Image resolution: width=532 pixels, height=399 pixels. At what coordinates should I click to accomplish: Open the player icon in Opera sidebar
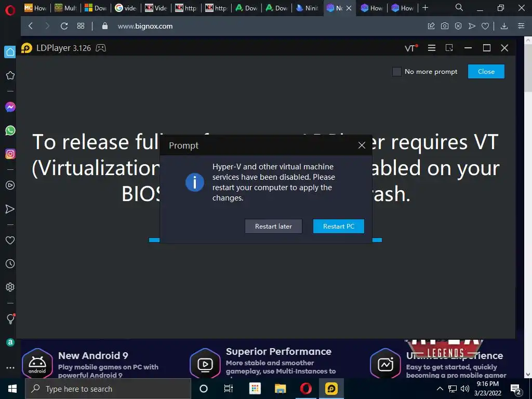10,185
